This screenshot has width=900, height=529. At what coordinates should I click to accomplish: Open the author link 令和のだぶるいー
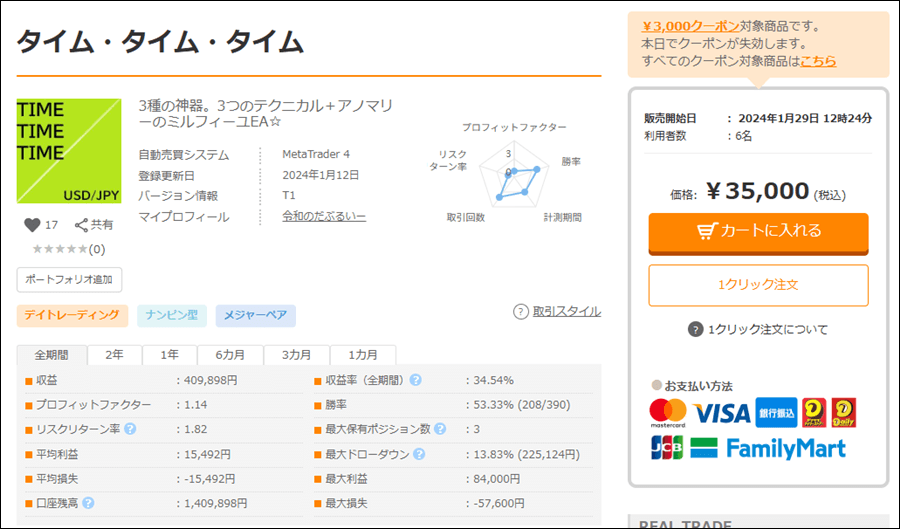click(x=324, y=217)
